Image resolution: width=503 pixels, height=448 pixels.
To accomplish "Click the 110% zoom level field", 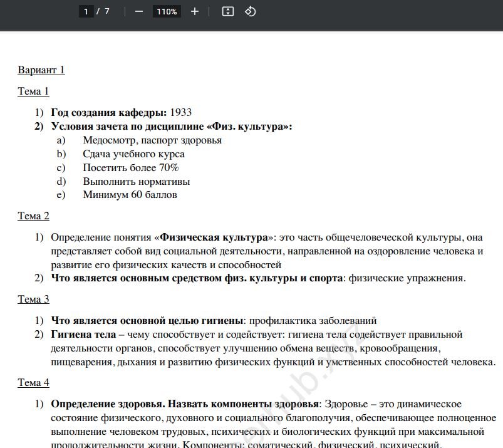I will click(x=167, y=11).
